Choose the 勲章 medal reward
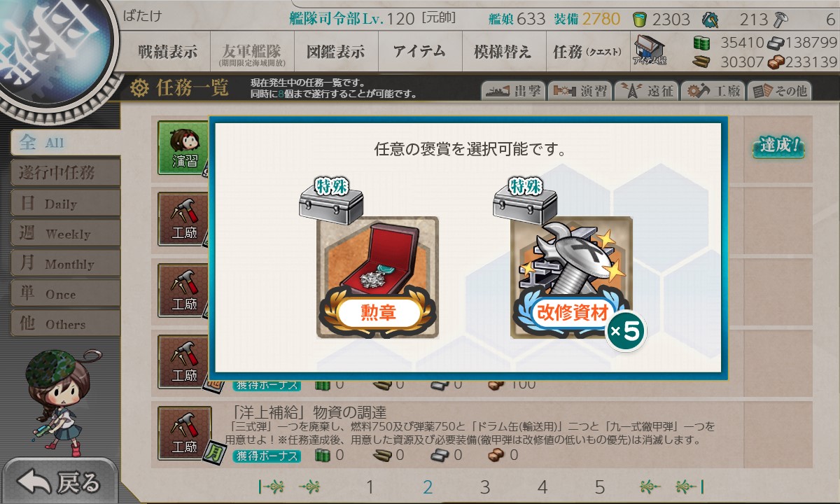 tap(377, 278)
